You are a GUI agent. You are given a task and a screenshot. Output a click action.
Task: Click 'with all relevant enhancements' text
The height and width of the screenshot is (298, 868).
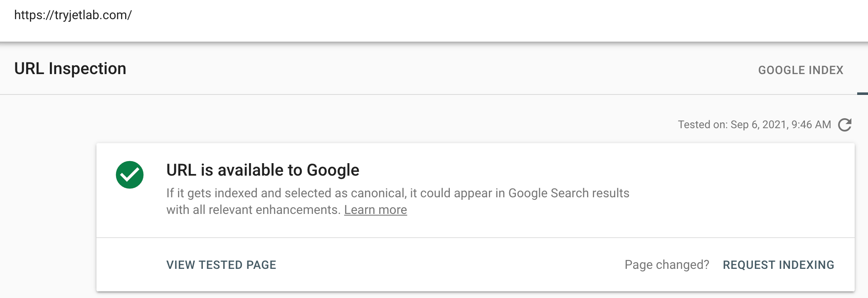click(253, 210)
